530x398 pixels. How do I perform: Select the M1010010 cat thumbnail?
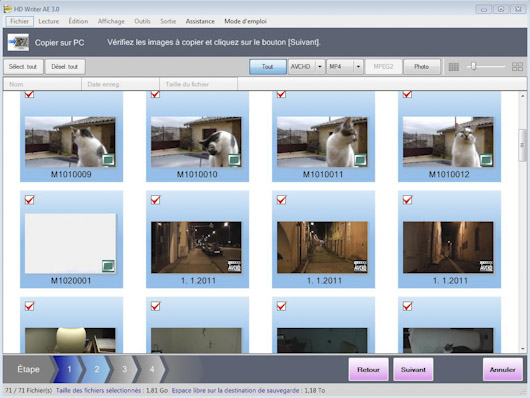click(196, 142)
